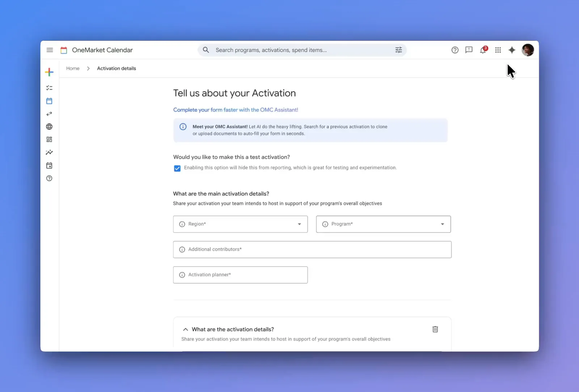Click the Activation planner info icon
The width and height of the screenshot is (579, 392).
tap(182, 275)
